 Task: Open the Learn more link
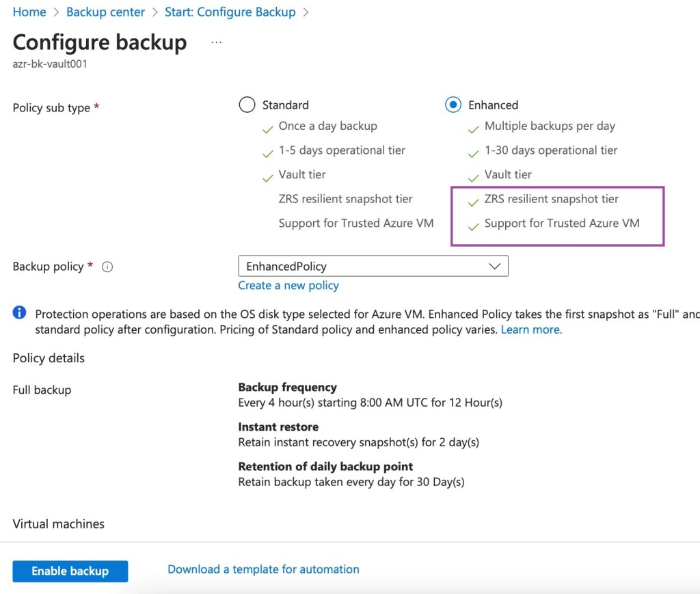[x=531, y=329]
